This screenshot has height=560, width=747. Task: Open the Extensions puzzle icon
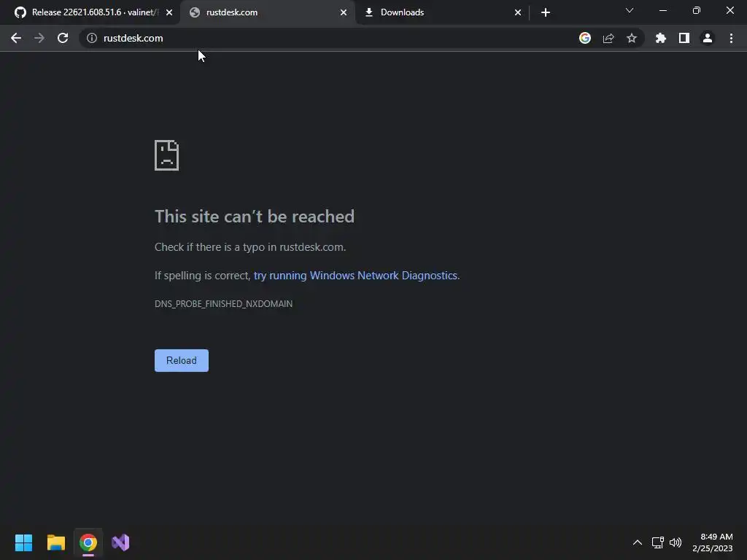pyautogui.click(x=660, y=38)
